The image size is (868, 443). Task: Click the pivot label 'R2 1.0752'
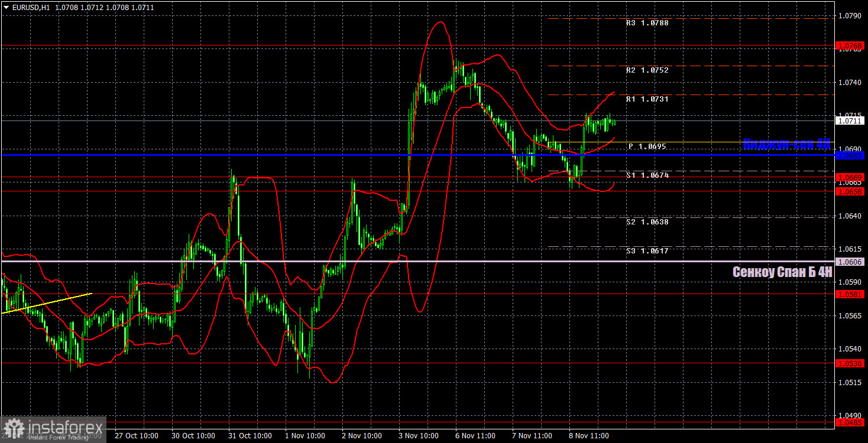coord(647,70)
